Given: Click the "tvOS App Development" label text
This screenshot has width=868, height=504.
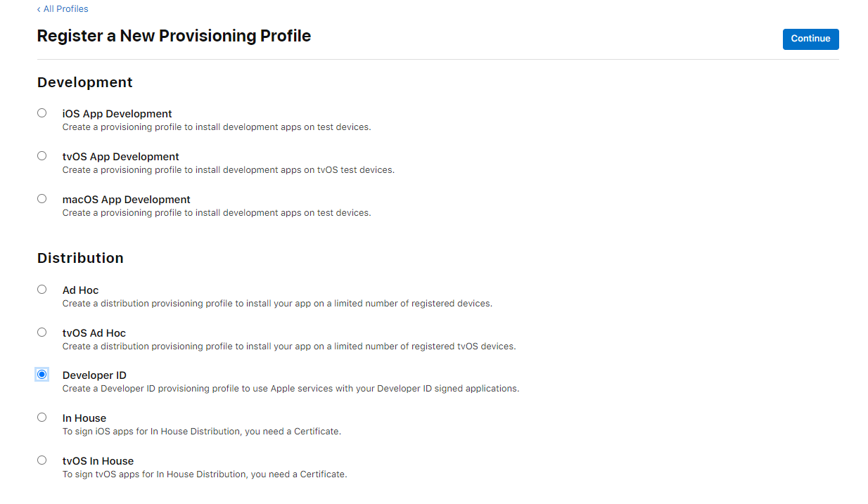Looking at the screenshot, I should [120, 157].
